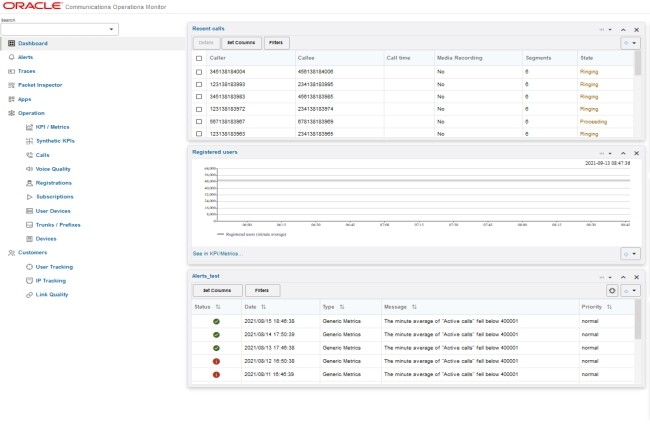Image resolution: width=650 pixels, height=433 pixels.
Task: Toggle the select-all checkbox in Recent calls header
Action: pos(199,58)
